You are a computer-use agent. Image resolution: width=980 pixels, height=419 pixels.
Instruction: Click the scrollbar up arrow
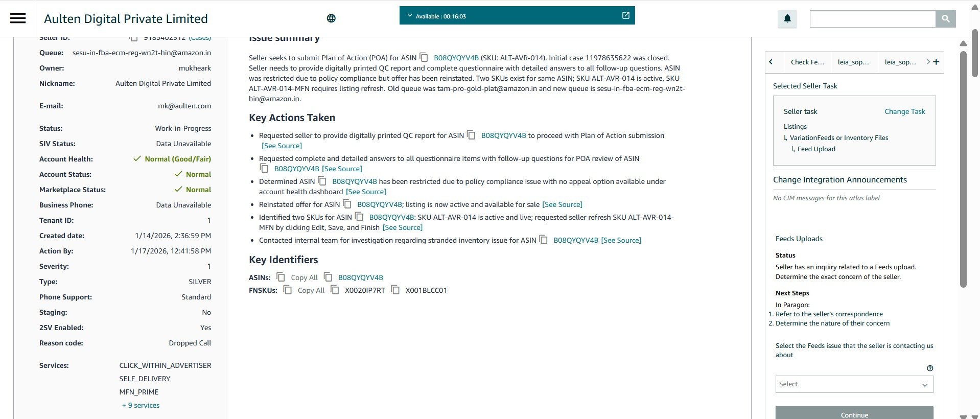(963, 43)
